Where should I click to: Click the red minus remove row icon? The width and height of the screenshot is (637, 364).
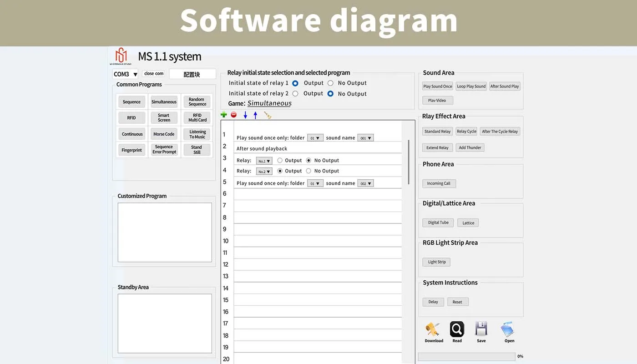tap(234, 115)
